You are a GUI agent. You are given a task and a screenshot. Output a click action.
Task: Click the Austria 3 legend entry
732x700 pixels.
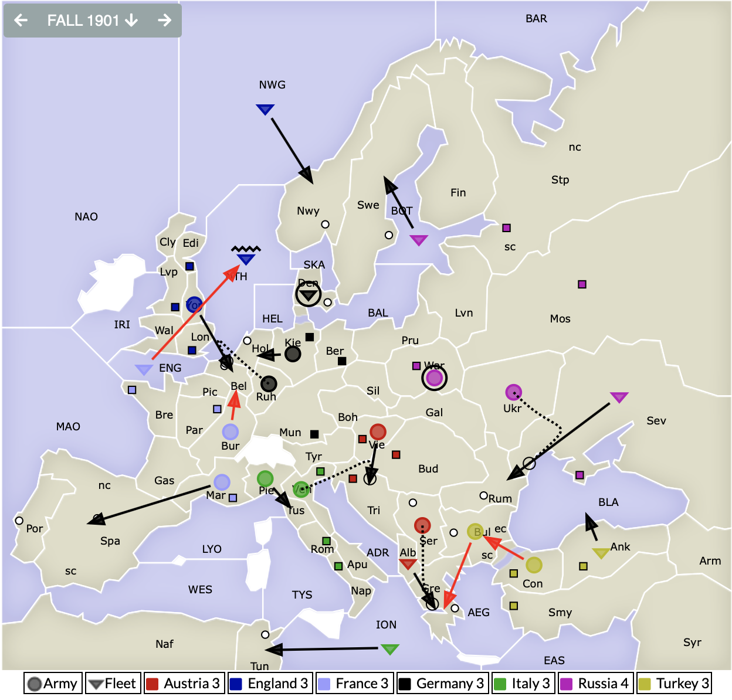click(x=184, y=684)
